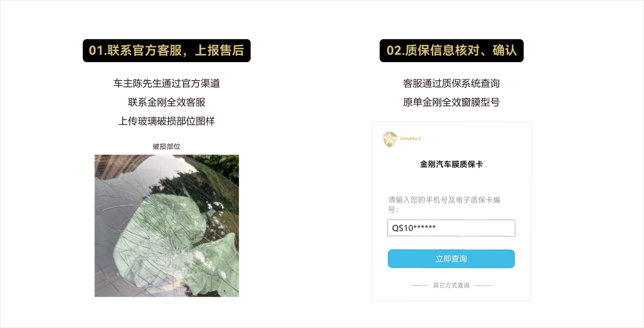This screenshot has width=644, height=328.
Task: Click the divider line right of 其它方式查询
Action: pos(483,286)
